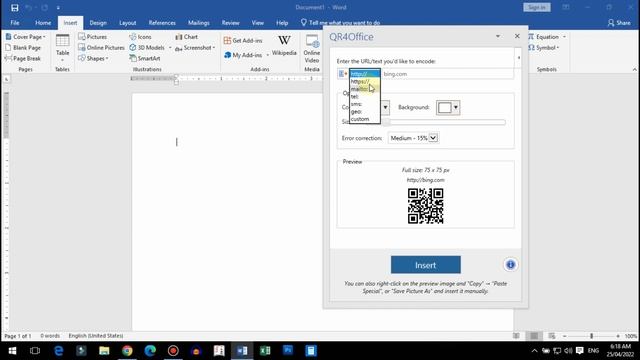640x360 pixels.
Task: Switch to Web Layout view
Action: (x=551, y=336)
